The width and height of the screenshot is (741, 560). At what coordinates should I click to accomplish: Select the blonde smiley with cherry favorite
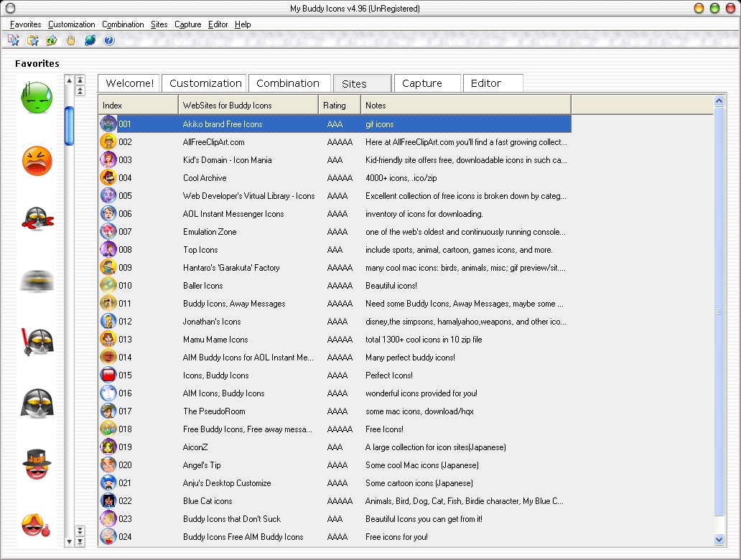(35, 525)
